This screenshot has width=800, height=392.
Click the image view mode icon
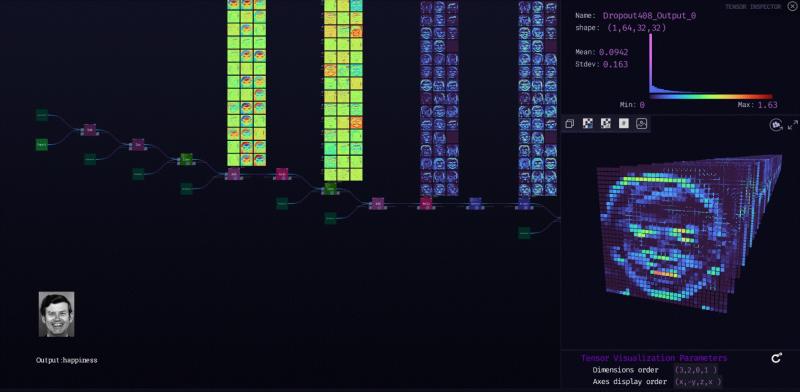642,124
